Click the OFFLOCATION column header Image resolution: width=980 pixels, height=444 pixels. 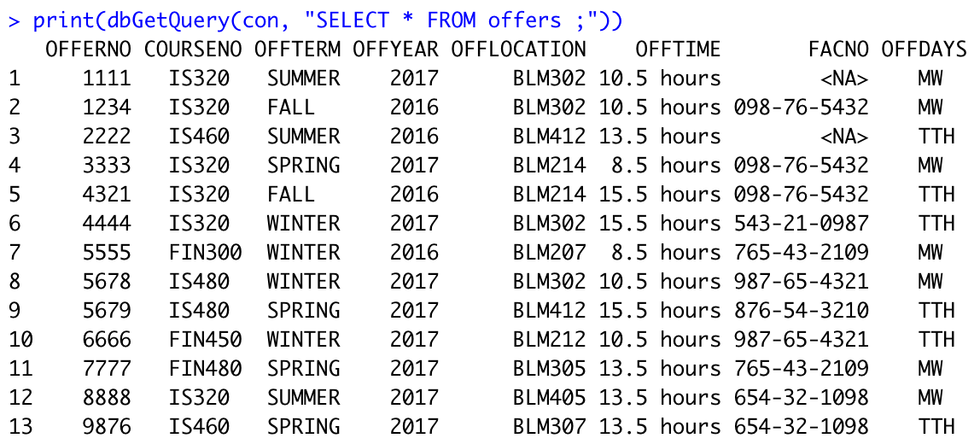[518, 49]
